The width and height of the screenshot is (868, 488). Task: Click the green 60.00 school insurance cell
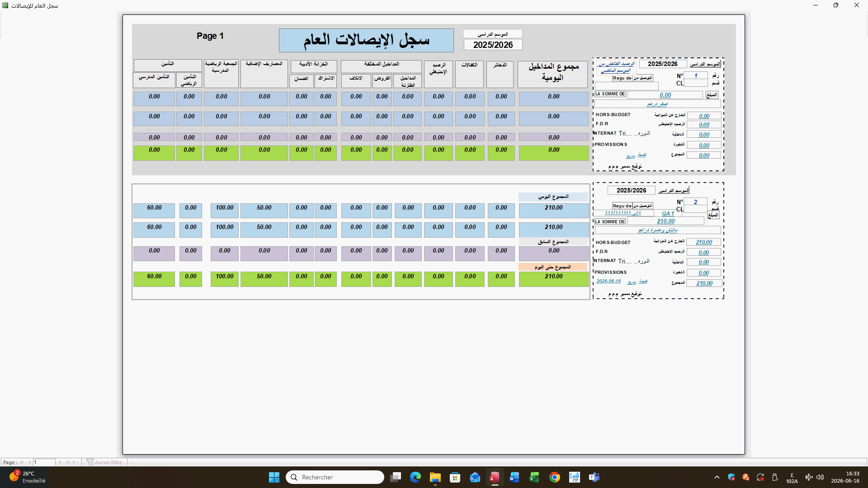tap(154, 279)
